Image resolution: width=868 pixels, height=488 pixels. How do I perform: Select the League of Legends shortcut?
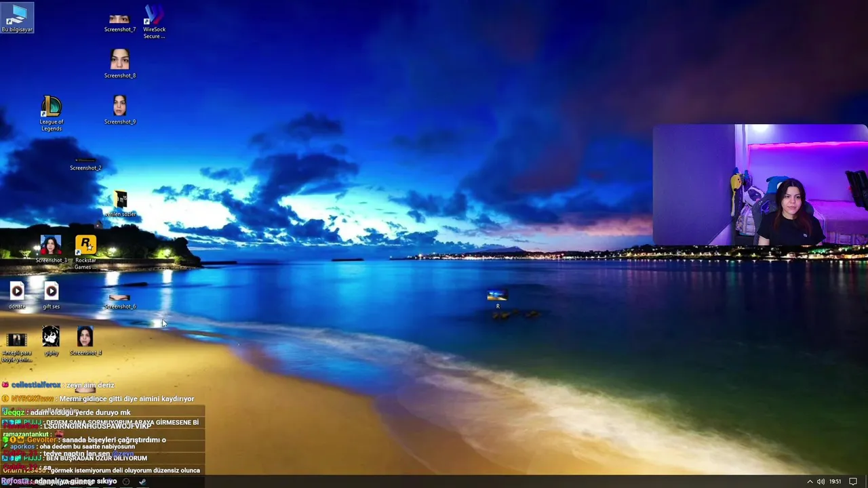click(52, 114)
